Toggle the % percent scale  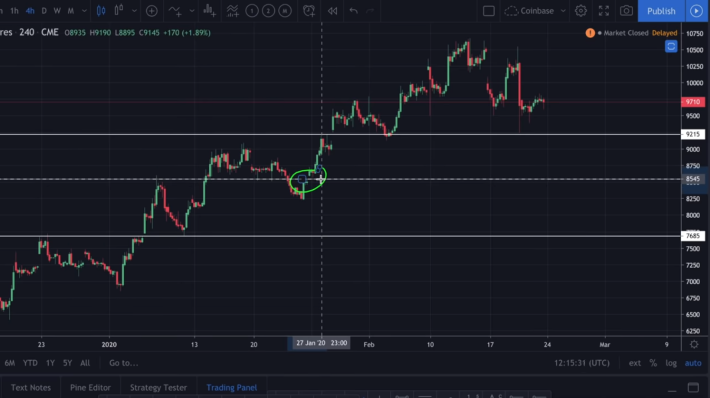tap(653, 363)
